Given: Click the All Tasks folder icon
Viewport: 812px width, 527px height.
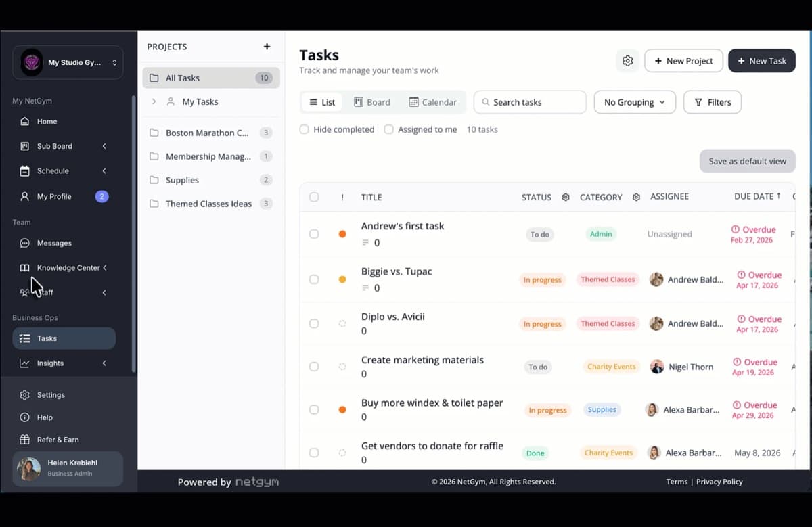Looking at the screenshot, I should (x=154, y=78).
